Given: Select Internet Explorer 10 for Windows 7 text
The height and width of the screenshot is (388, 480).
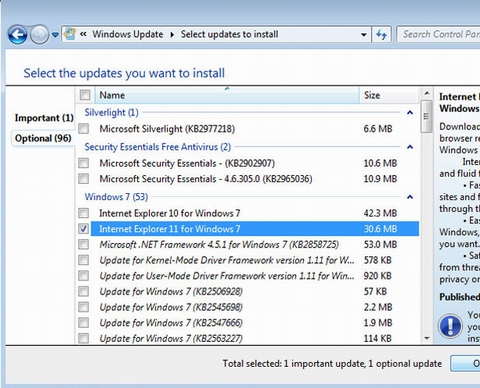Looking at the screenshot, I should [x=169, y=213].
